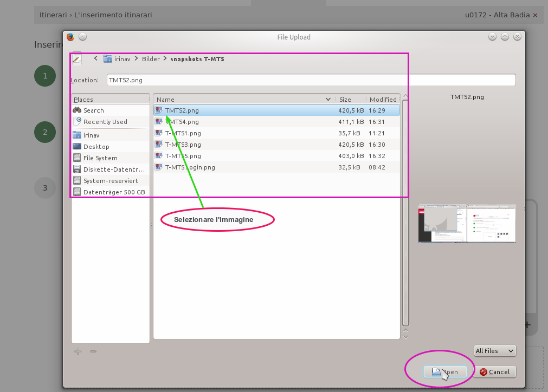Click the Search binoculars icon in Places

click(x=77, y=110)
